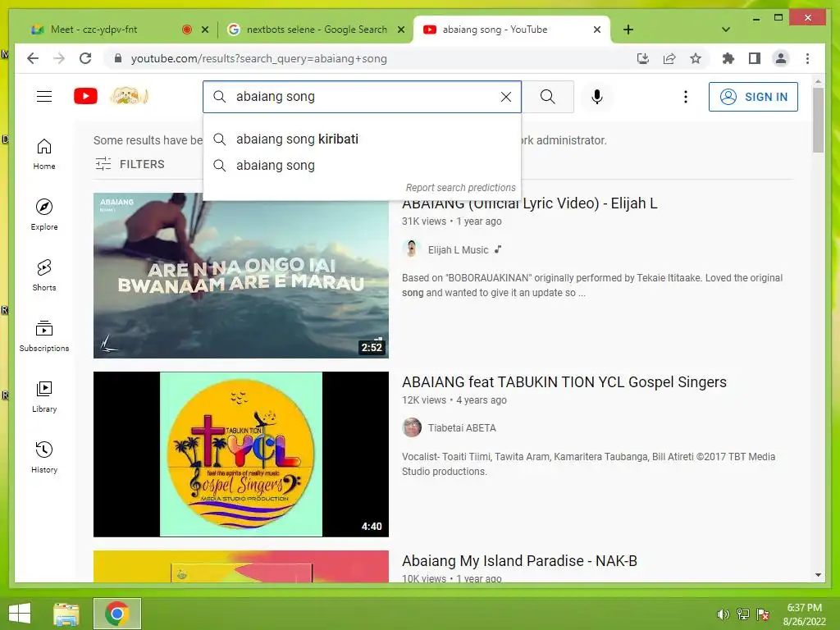
Task: Clear the search box with X
Action: [x=505, y=97]
